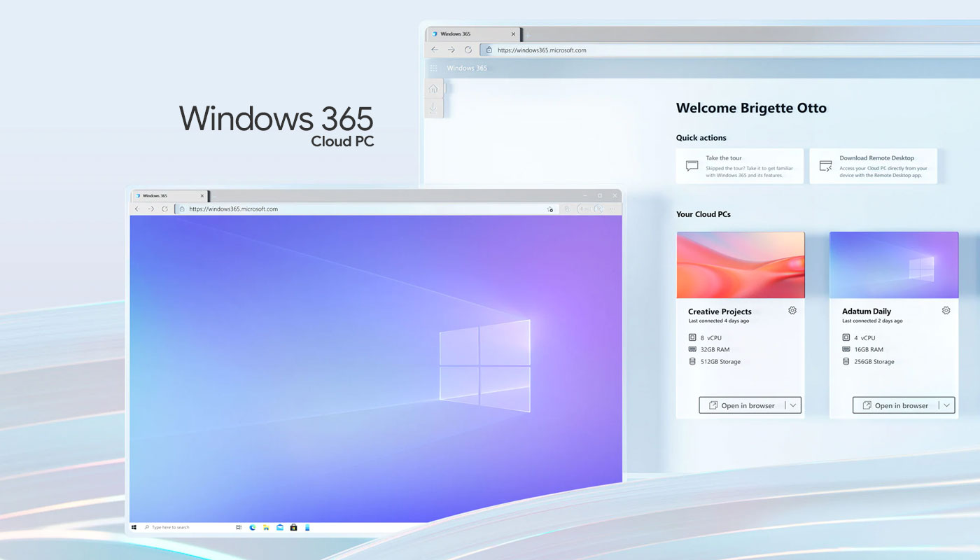This screenshot has width=980, height=560.
Task: Select the Windows 365 tab in the front browser window
Action: (170, 196)
